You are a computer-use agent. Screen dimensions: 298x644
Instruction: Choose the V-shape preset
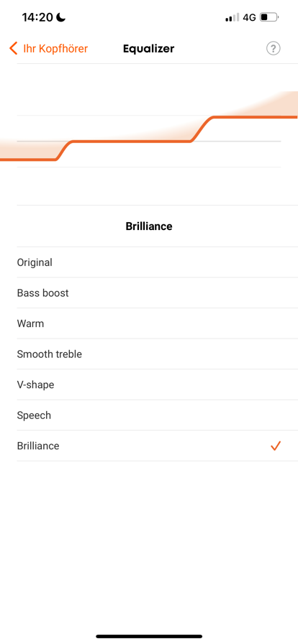point(157,385)
